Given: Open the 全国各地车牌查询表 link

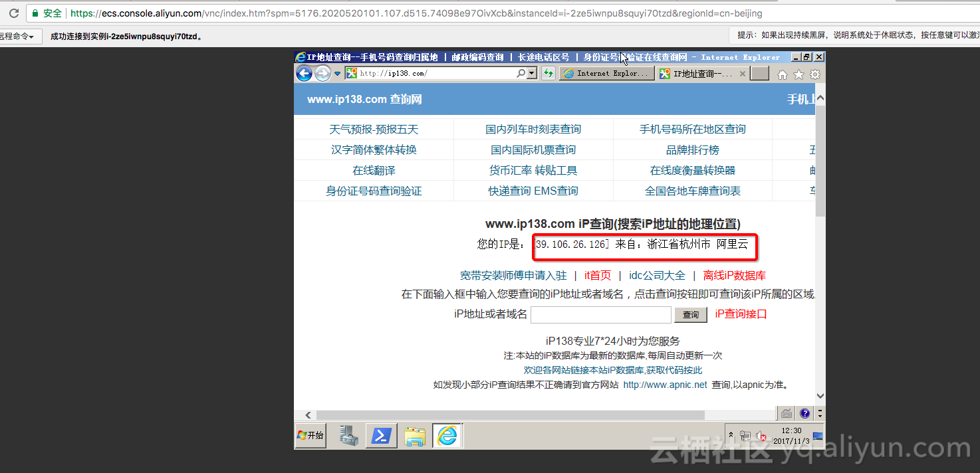Looking at the screenshot, I should [x=693, y=191].
